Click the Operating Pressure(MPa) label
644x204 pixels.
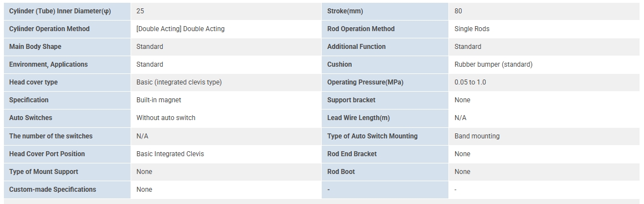tap(365, 82)
